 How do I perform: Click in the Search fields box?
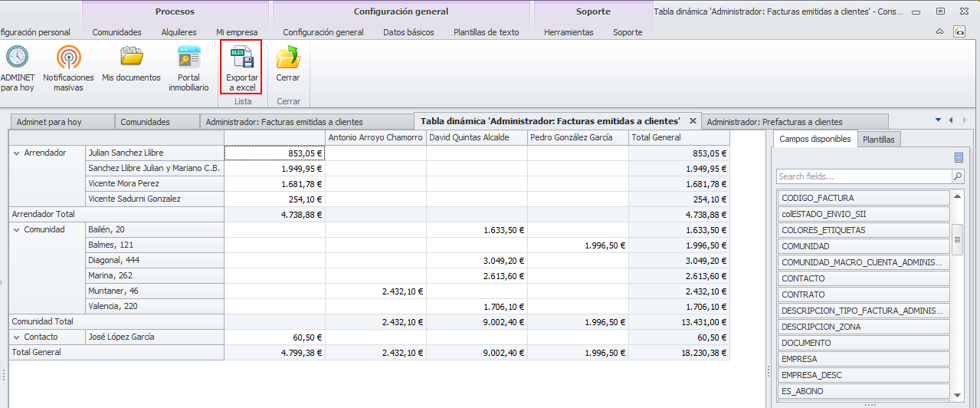point(864,176)
